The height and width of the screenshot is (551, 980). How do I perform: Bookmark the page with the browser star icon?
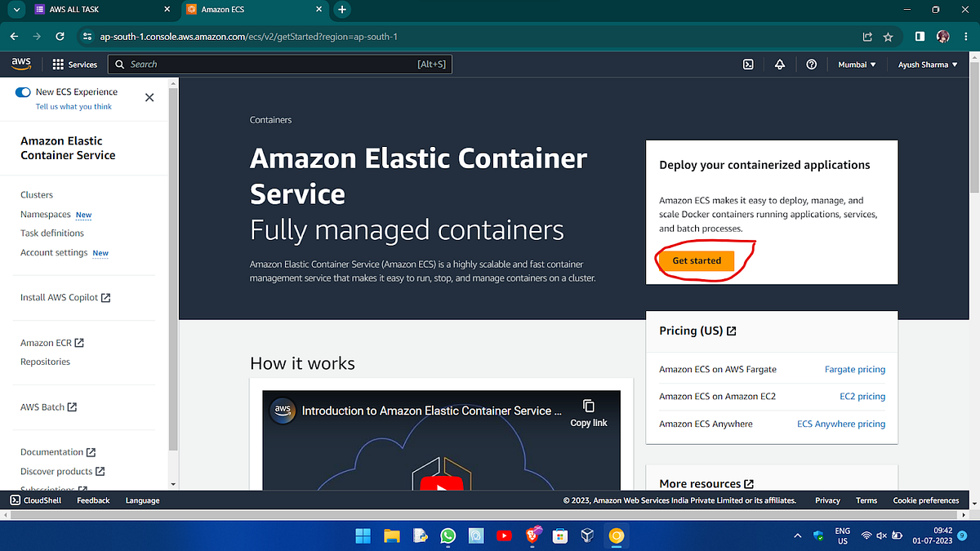click(888, 36)
